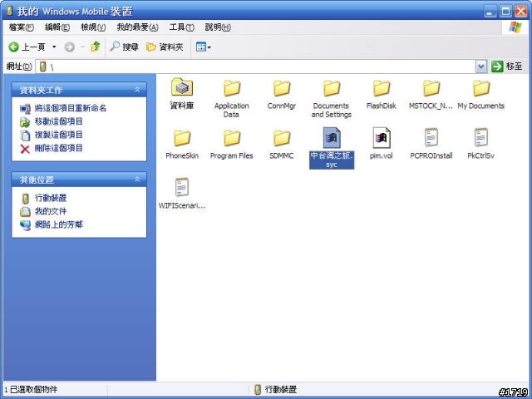Minimize the Windows Mobile device window
532x399 pixels.
(x=490, y=12)
